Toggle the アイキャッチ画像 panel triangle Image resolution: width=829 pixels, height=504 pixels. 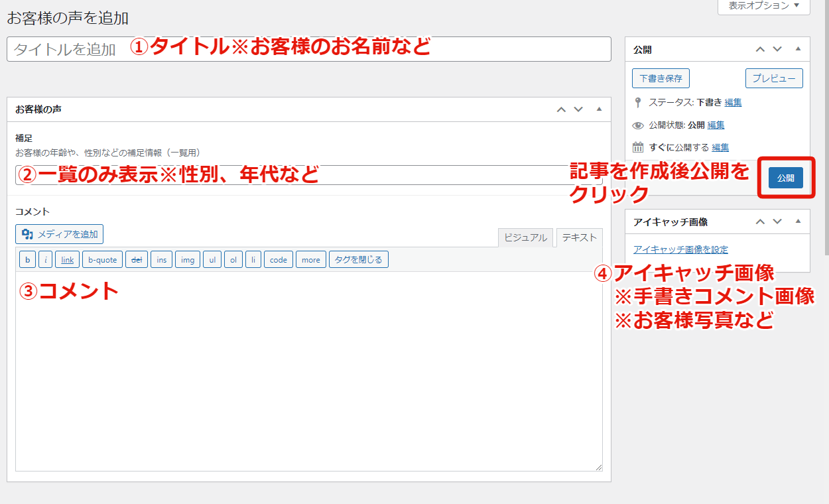798,221
